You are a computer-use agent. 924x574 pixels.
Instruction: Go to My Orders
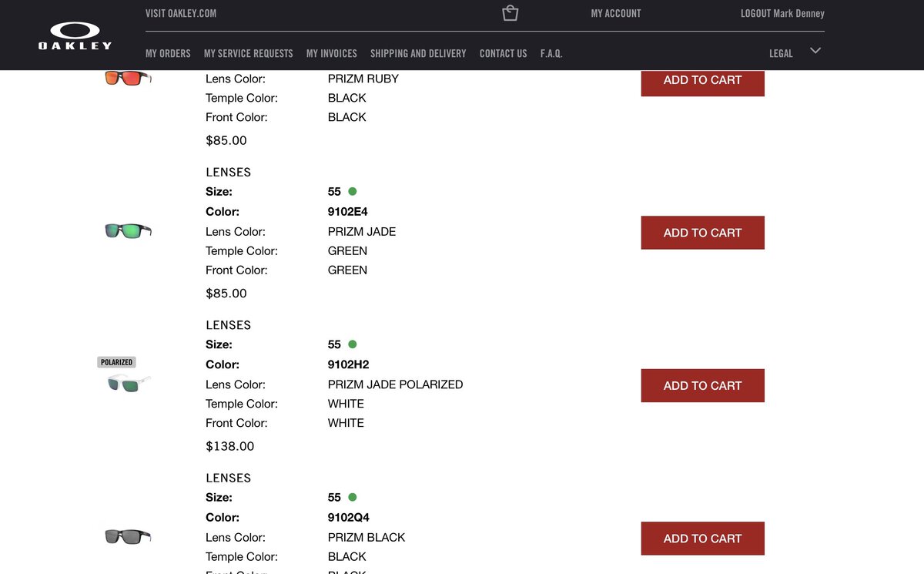168,53
